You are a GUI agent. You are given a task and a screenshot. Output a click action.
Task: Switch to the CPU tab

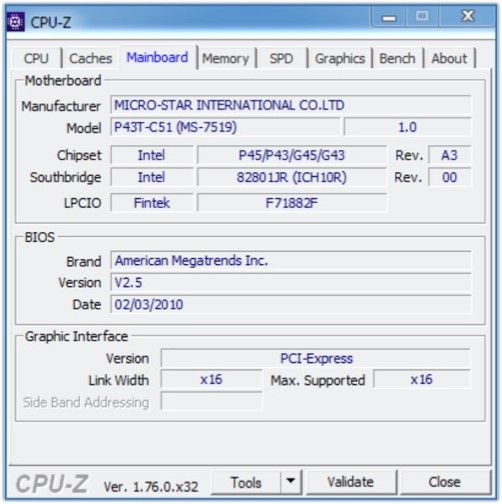click(36, 58)
